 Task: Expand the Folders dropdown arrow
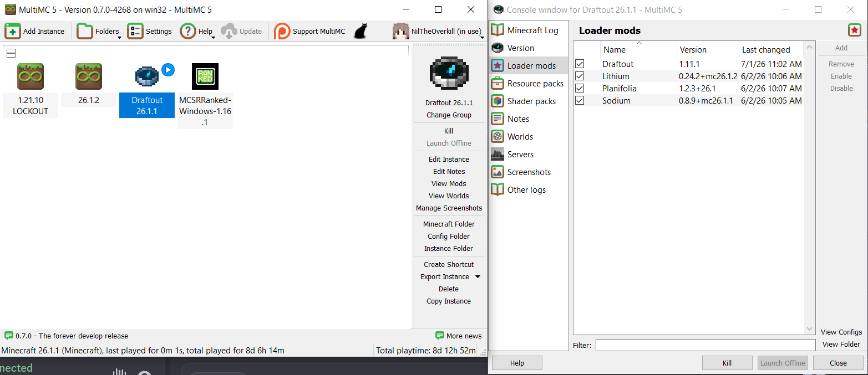pos(120,38)
